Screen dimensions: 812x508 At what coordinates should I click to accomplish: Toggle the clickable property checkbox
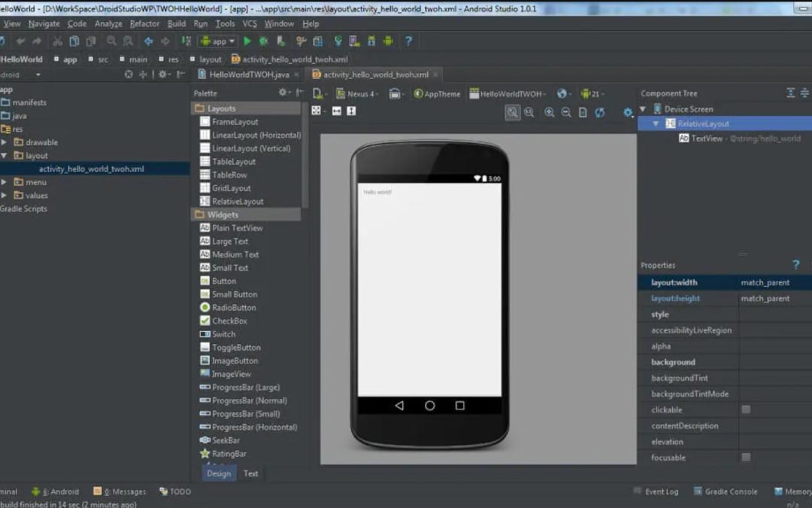tap(746, 409)
